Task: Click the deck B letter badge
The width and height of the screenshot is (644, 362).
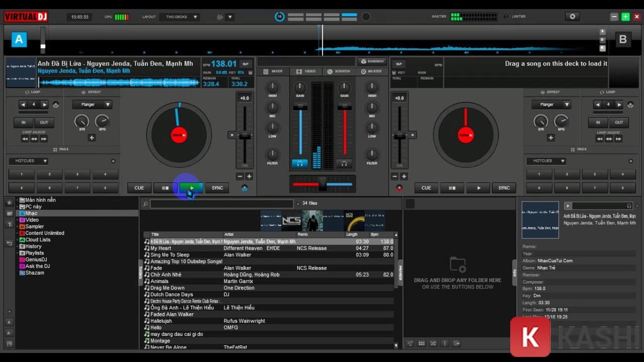Action: click(x=623, y=39)
